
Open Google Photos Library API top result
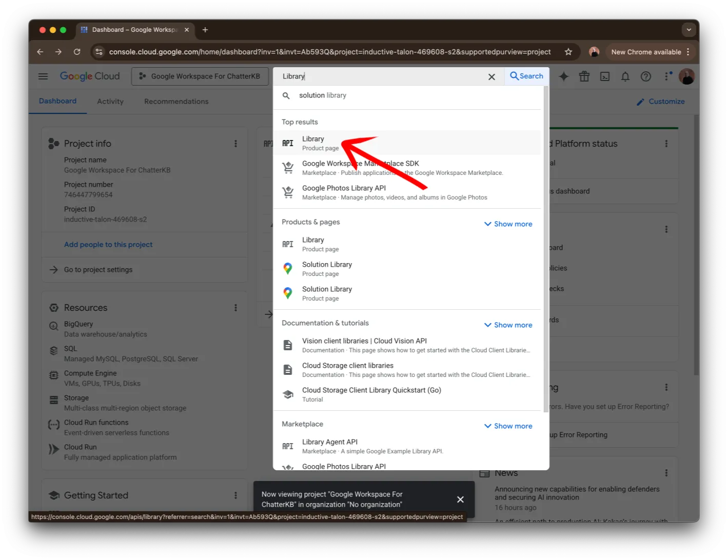pos(407,192)
